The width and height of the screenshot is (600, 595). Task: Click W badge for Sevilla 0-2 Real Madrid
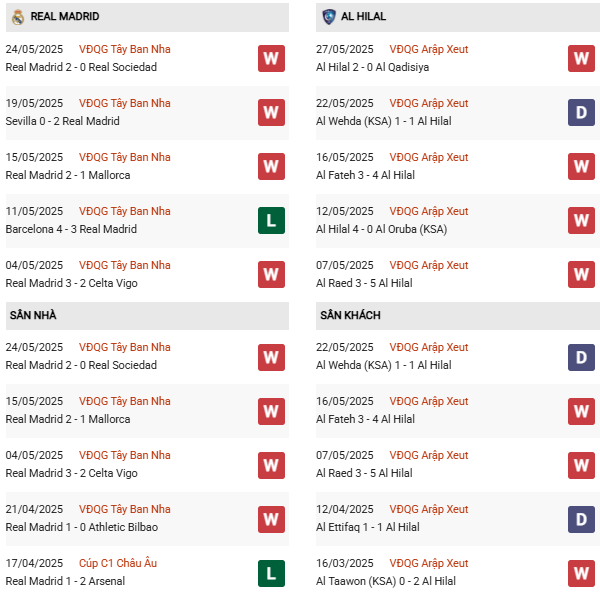(271, 113)
